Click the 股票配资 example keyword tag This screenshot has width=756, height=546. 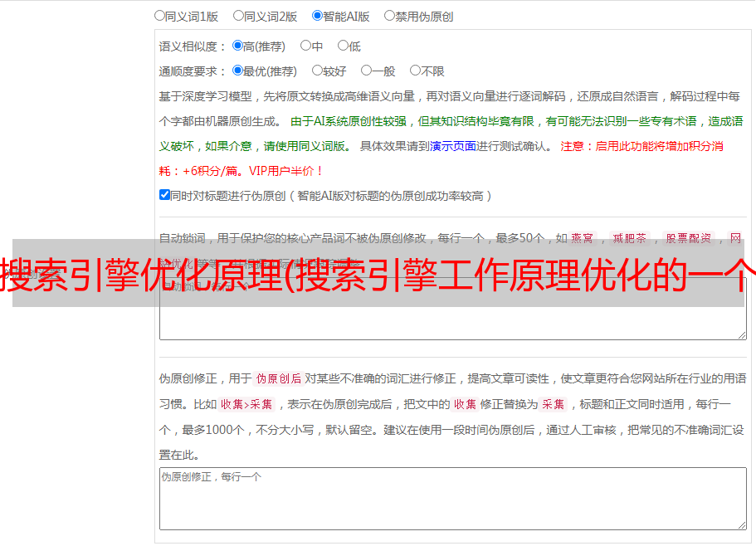688,238
